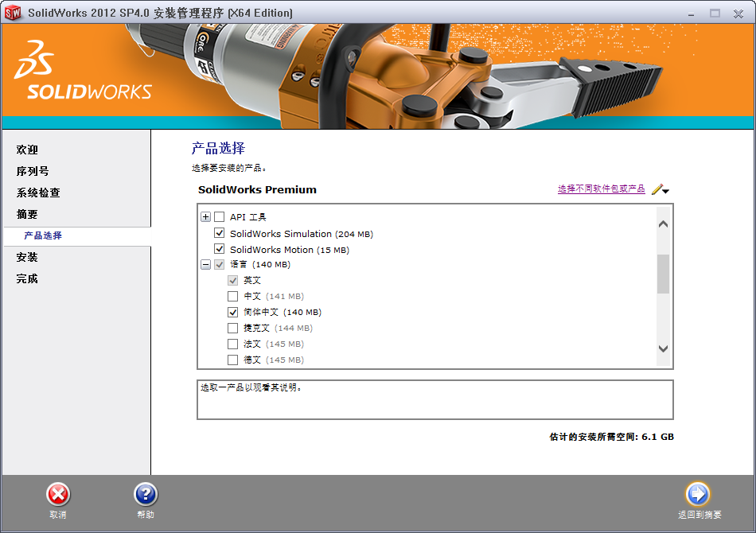
Task: Uncheck SolidWorks Simulation (204 MB)
Action: pyautogui.click(x=220, y=233)
